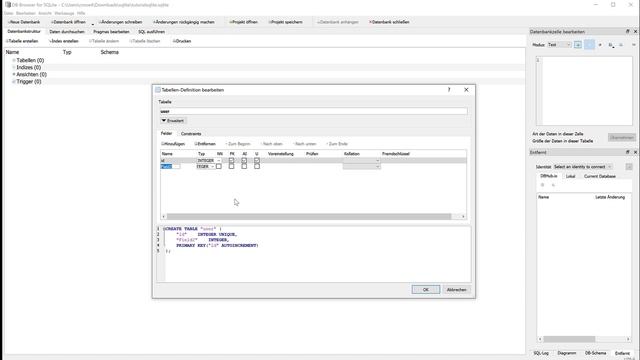Click the Zum Beginn button
This screenshot has height=360, width=640.
pyautogui.click(x=238, y=144)
